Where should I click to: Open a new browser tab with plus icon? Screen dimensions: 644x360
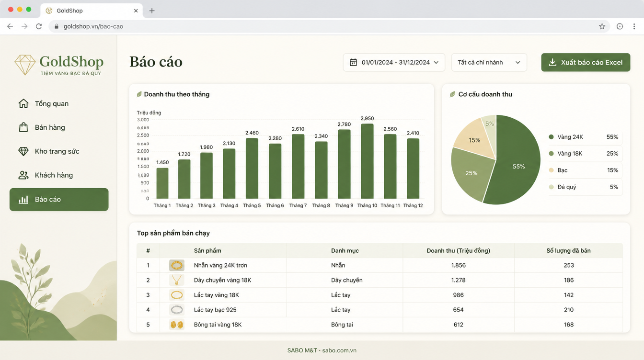point(152,11)
